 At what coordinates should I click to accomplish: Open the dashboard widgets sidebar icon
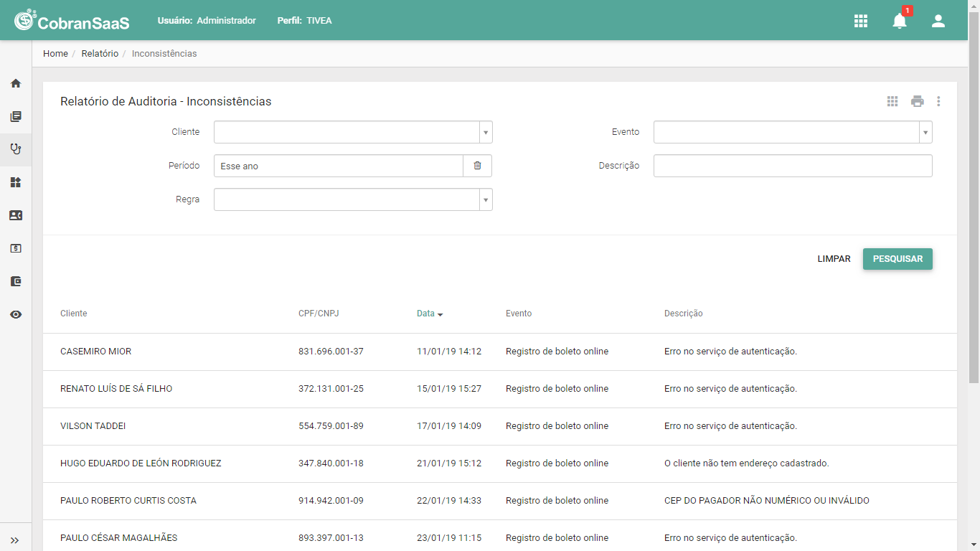pyautogui.click(x=16, y=182)
